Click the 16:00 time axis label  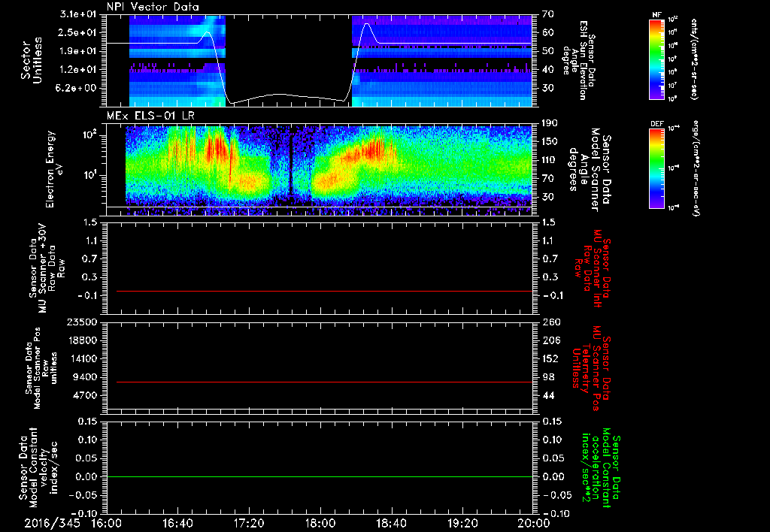(107, 523)
